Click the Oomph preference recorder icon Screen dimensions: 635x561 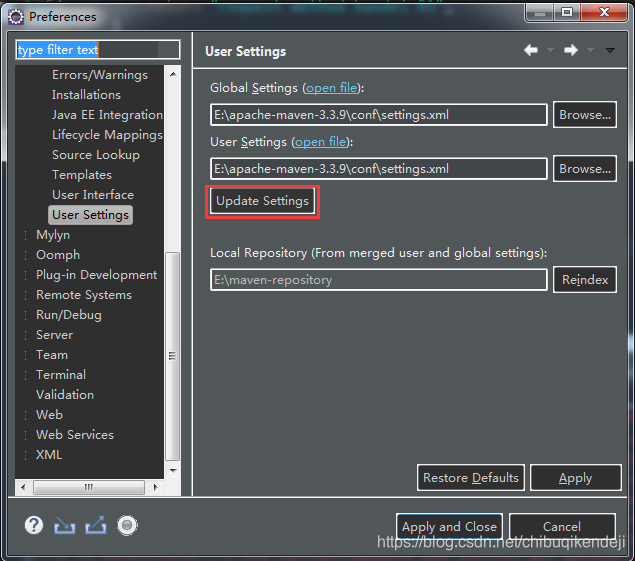click(x=127, y=525)
